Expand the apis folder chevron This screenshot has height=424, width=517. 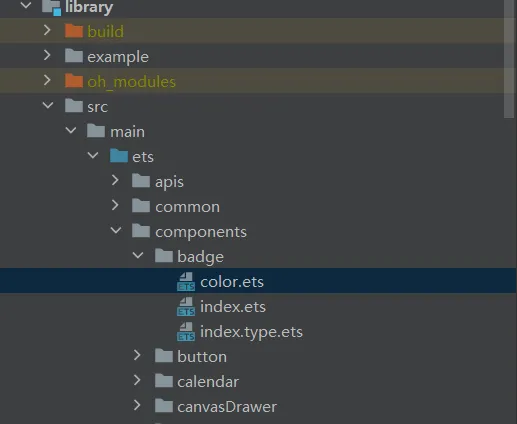click(115, 180)
